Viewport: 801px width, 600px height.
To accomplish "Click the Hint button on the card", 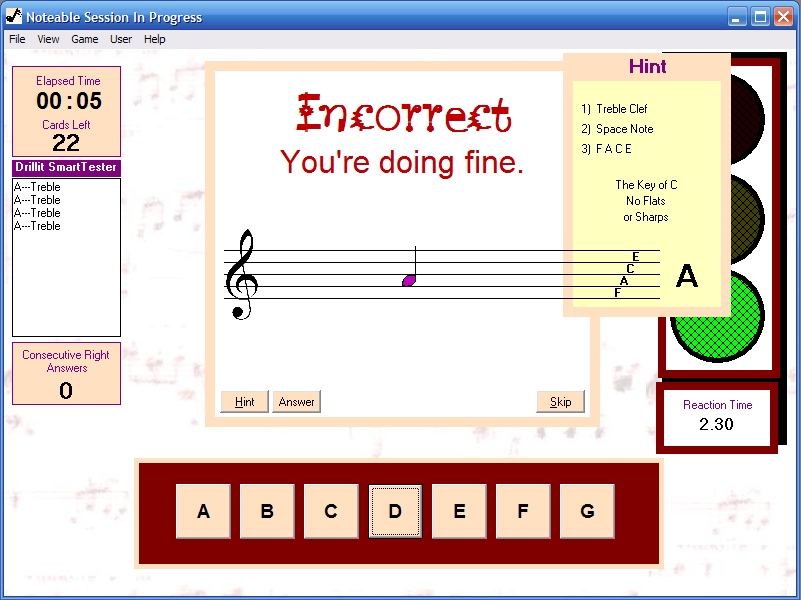I will [x=244, y=402].
